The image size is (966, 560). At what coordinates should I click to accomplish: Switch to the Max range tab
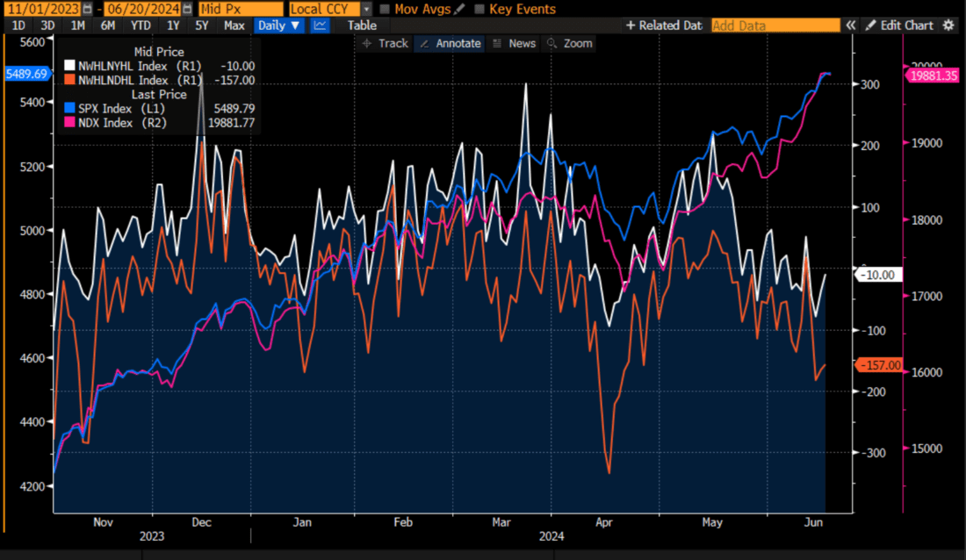click(x=234, y=25)
